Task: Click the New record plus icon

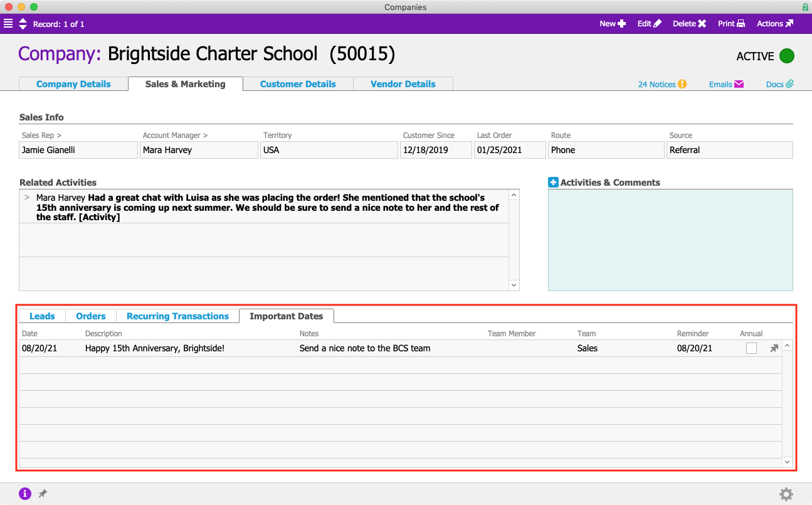Action: point(621,24)
